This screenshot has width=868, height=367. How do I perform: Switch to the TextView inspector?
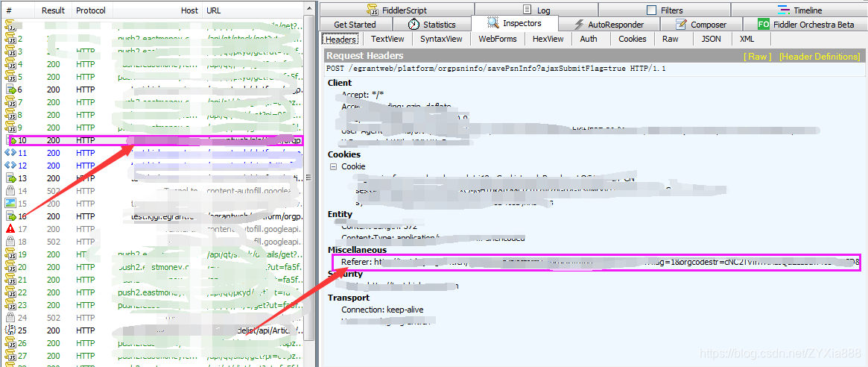pyautogui.click(x=387, y=39)
